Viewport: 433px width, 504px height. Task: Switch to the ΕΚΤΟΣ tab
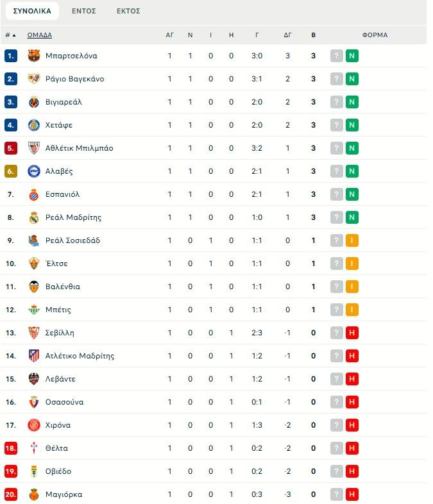128,11
